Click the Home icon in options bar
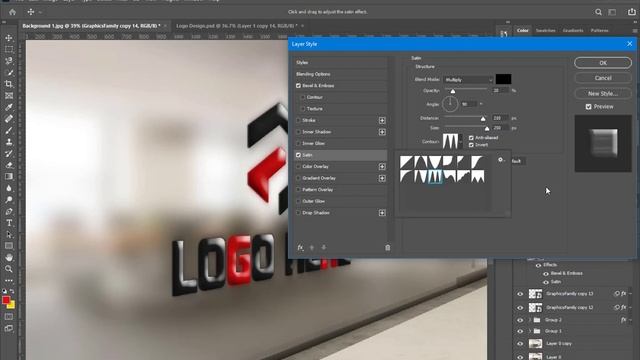The height and width of the screenshot is (360, 640). point(12,12)
